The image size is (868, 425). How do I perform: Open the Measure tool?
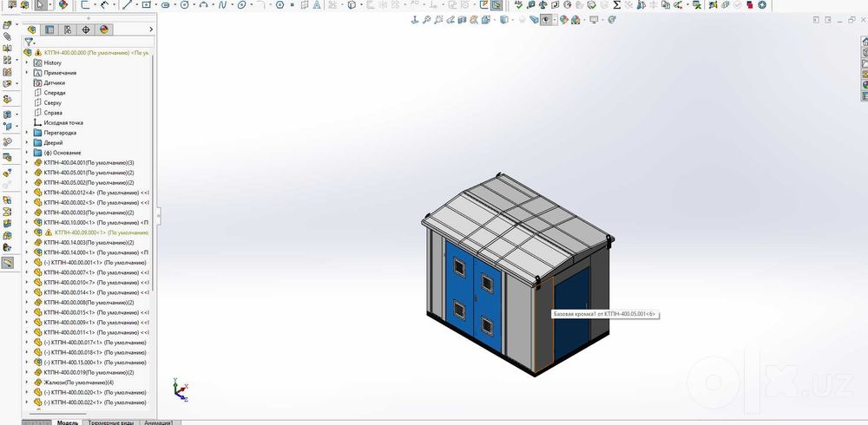[531, 4]
